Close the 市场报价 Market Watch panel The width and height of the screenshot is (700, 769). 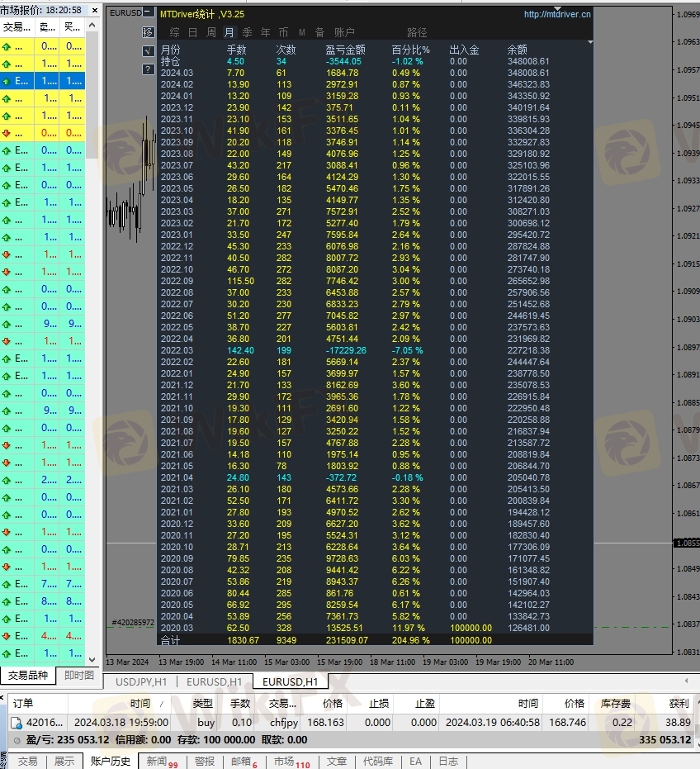(x=95, y=10)
